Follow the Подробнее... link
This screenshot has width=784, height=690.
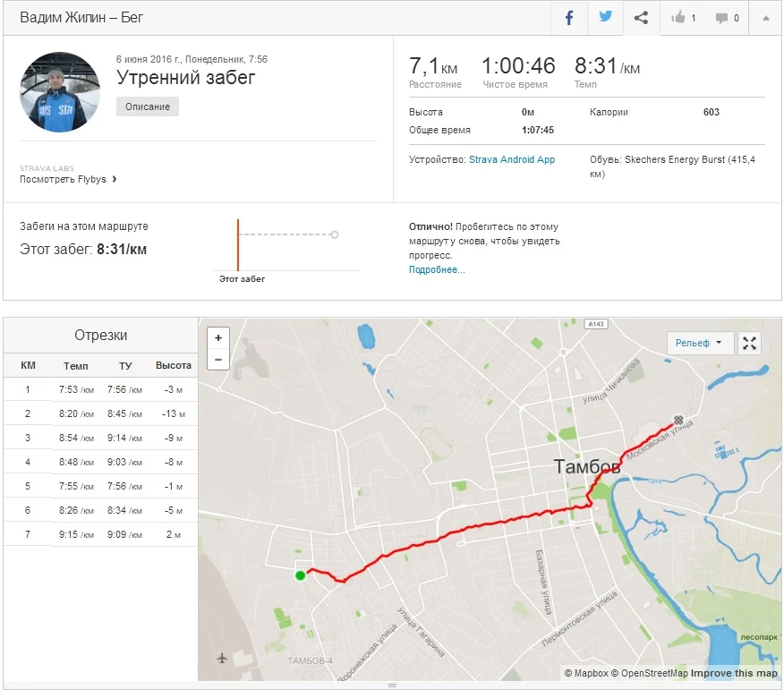[x=437, y=269]
